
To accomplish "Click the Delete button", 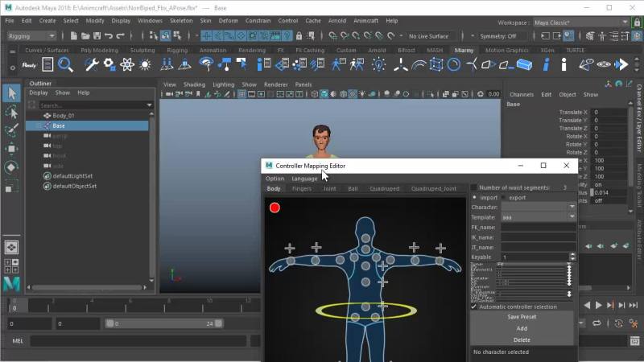I will click(x=522, y=339).
